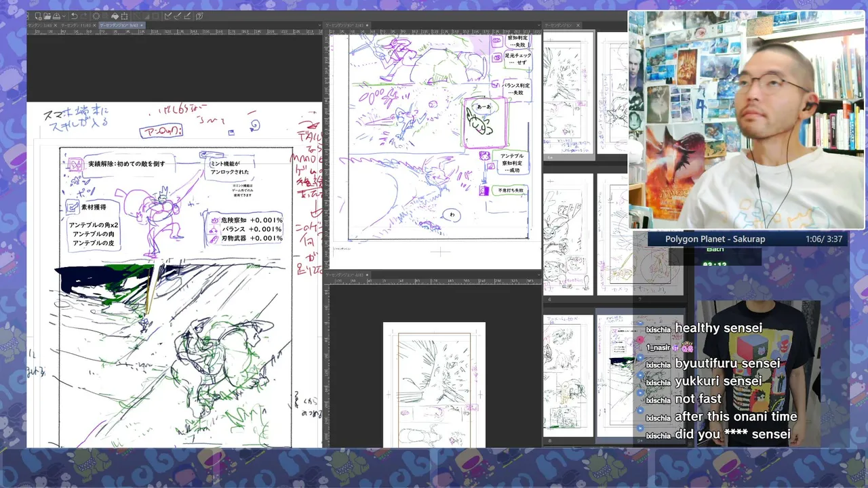Select the page manager panel tab
This screenshot has width=868, height=488.
click(562, 25)
